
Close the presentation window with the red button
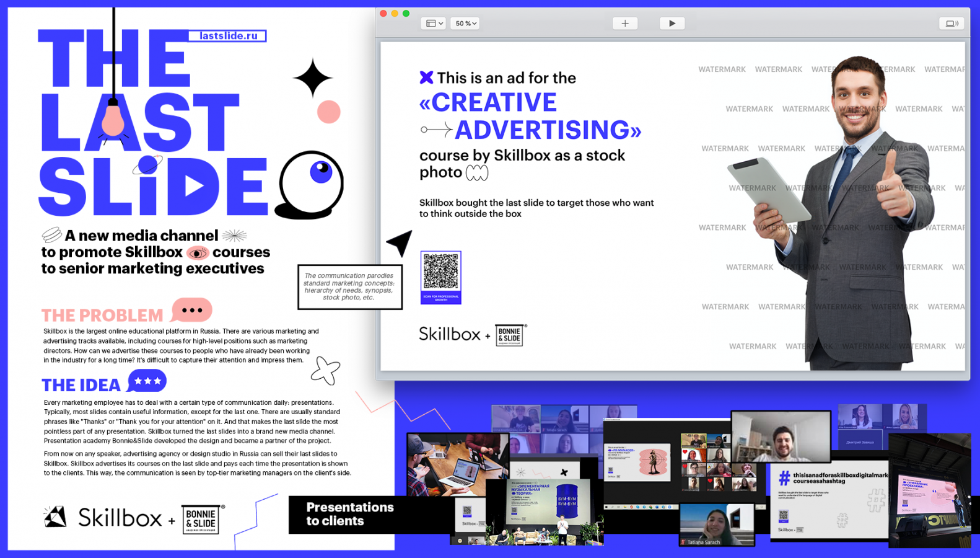[x=383, y=13]
